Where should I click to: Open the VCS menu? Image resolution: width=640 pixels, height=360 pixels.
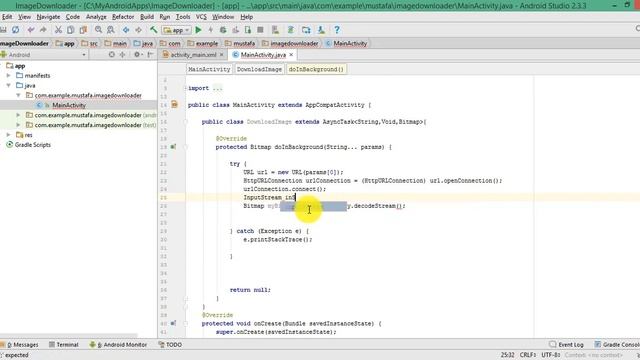(x=201, y=17)
